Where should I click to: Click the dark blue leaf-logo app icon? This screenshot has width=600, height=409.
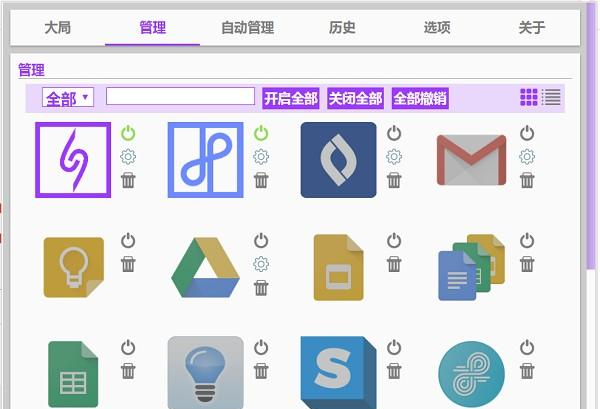click(338, 160)
